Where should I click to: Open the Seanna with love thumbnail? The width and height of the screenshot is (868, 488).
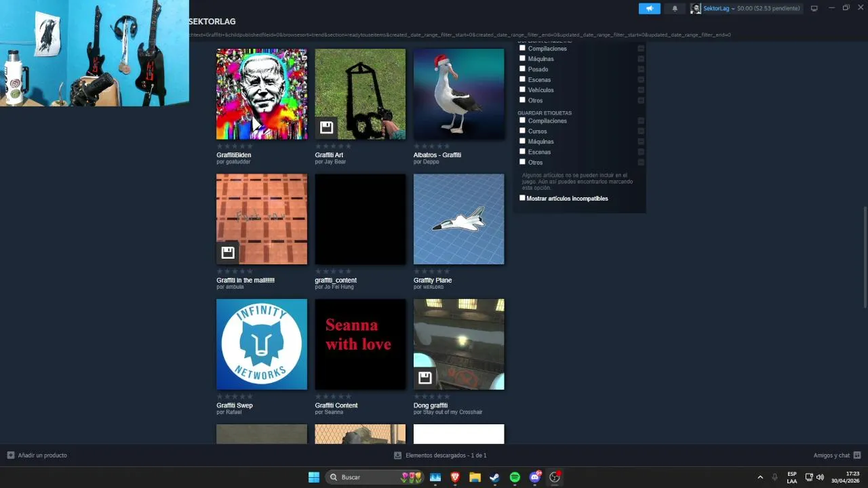(x=360, y=344)
